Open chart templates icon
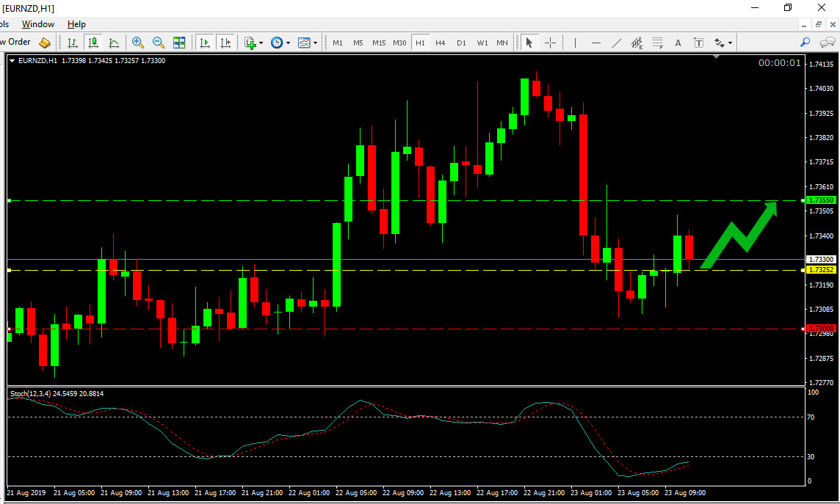The height and width of the screenshot is (504, 840). (304, 43)
